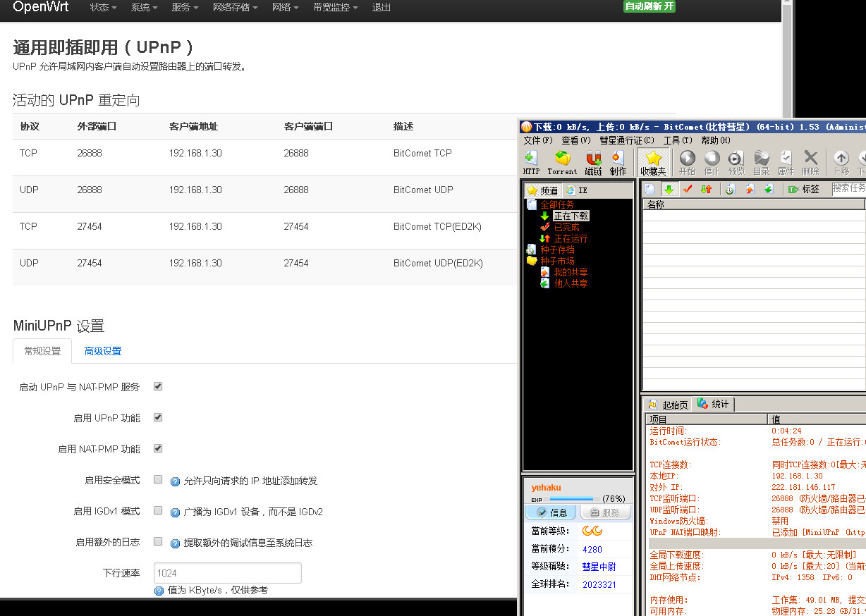Select the 频道 channel tab
The height and width of the screenshot is (616, 866).
(x=542, y=190)
